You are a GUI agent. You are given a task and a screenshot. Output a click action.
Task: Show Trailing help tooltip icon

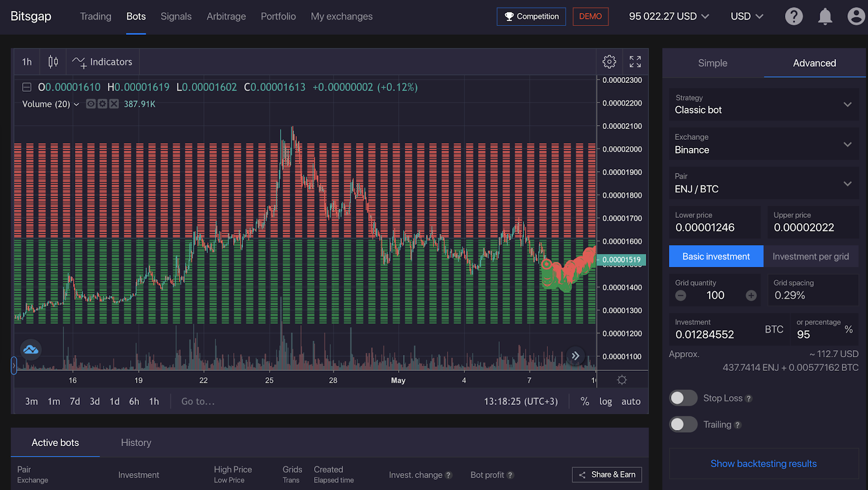[x=737, y=425]
